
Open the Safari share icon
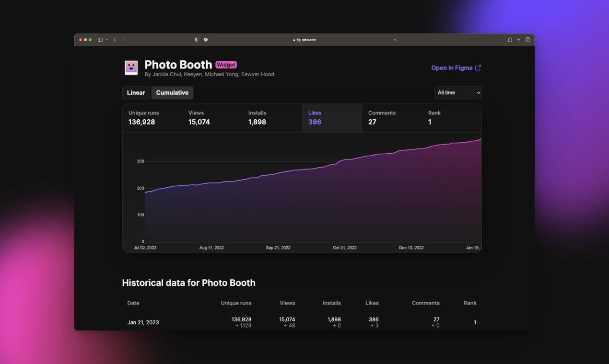click(510, 40)
